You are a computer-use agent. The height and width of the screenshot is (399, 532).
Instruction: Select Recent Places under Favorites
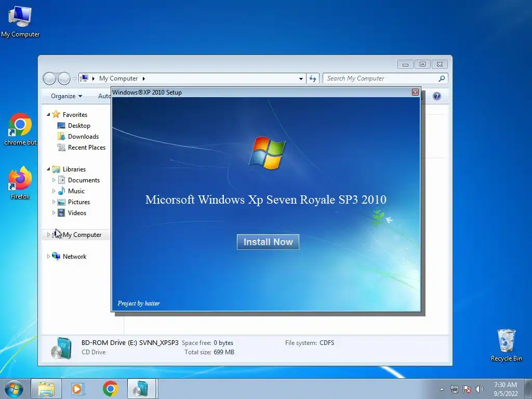click(x=87, y=147)
